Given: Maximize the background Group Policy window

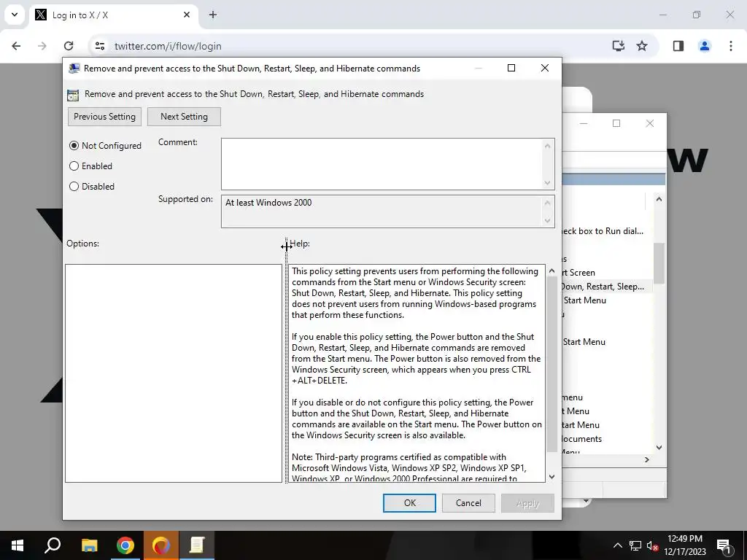Looking at the screenshot, I should click(x=616, y=123).
